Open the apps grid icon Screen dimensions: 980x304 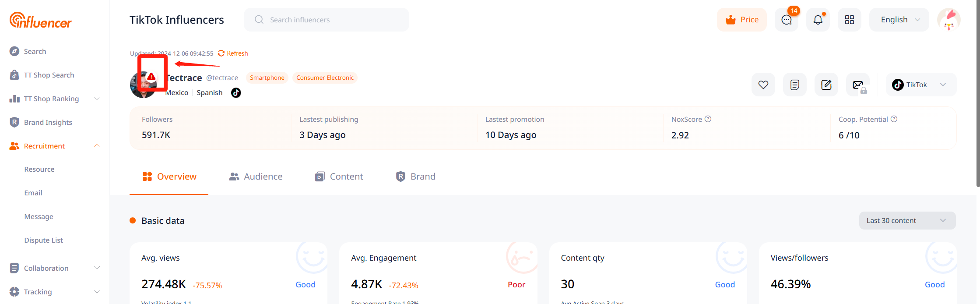pyautogui.click(x=849, y=20)
